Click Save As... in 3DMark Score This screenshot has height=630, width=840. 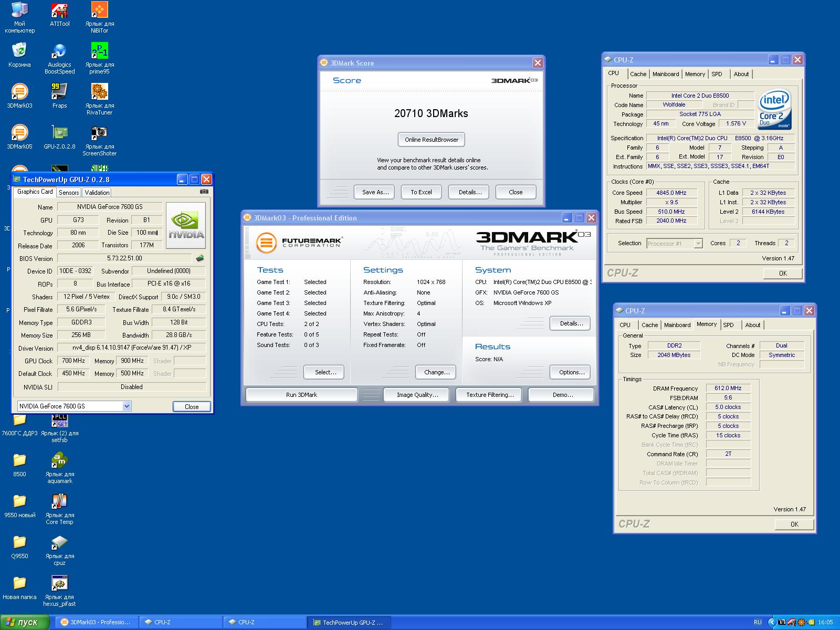coord(375,192)
